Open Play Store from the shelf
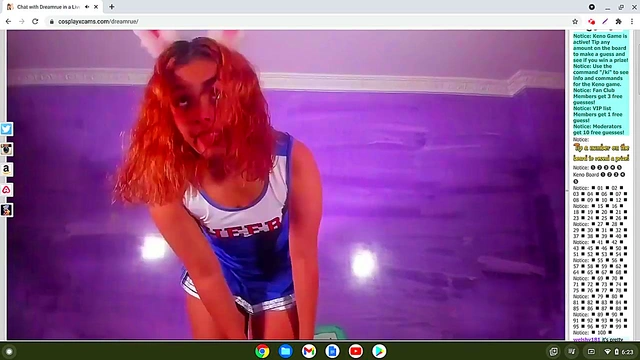The image size is (640, 360). point(379,351)
